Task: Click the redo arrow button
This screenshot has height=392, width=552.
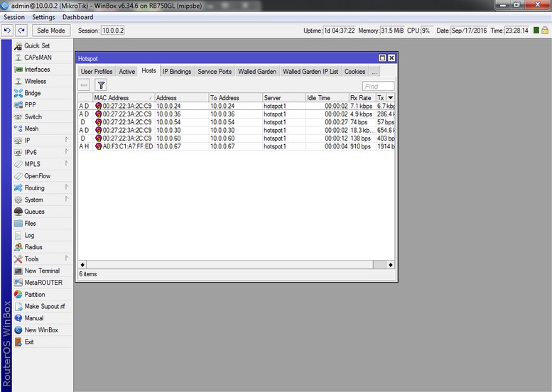Action: tap(21, 31)
